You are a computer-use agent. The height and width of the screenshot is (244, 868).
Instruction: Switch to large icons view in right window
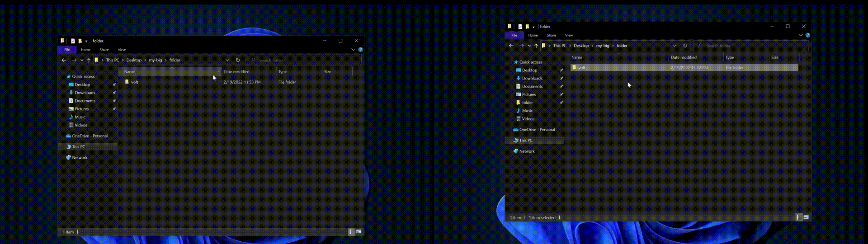tap(806, 217)
